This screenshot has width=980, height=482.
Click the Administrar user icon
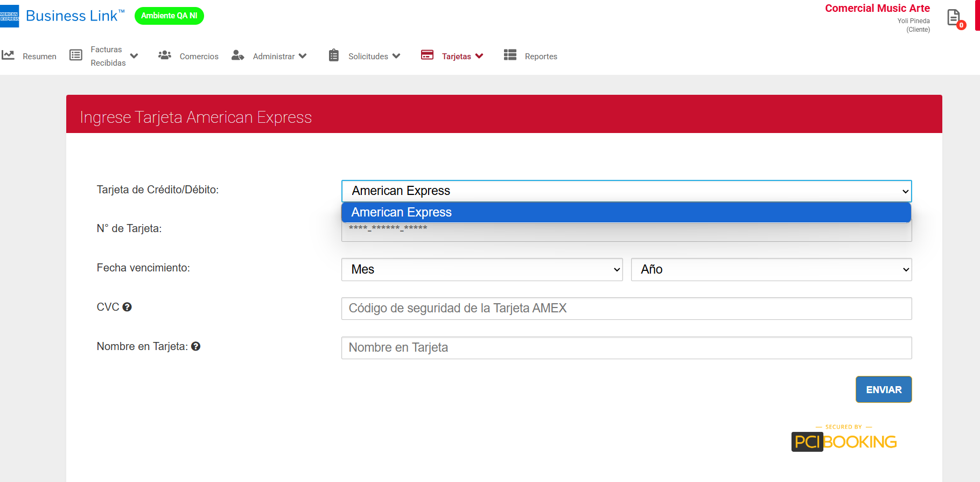(x=237, y=55)
